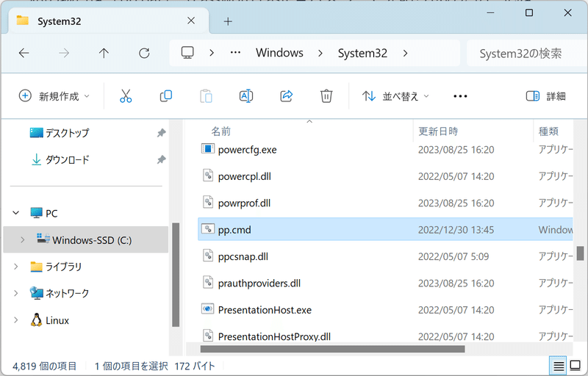Click the Cut scissors icon
The image size is (588, 376).
(x=126, y=96)
